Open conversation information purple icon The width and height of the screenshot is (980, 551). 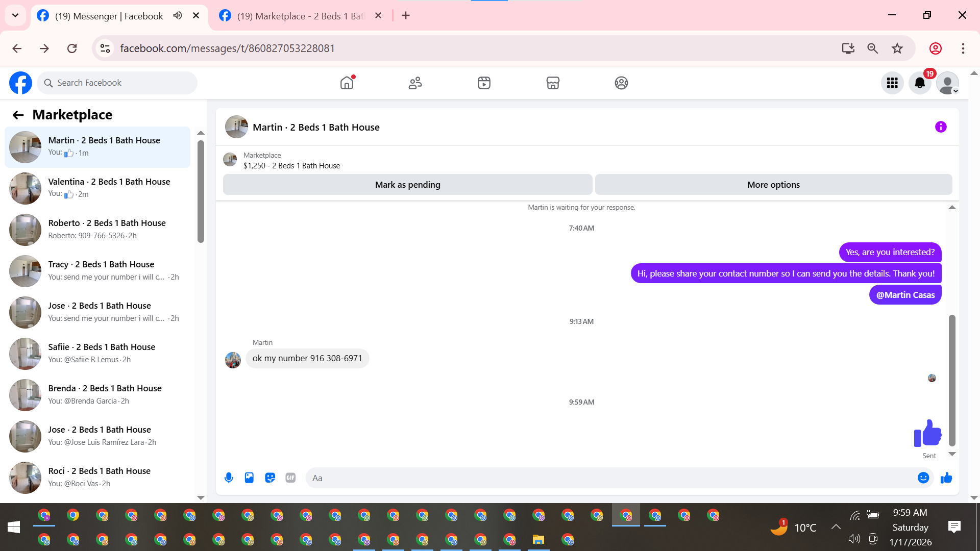[x=941, y=127]
